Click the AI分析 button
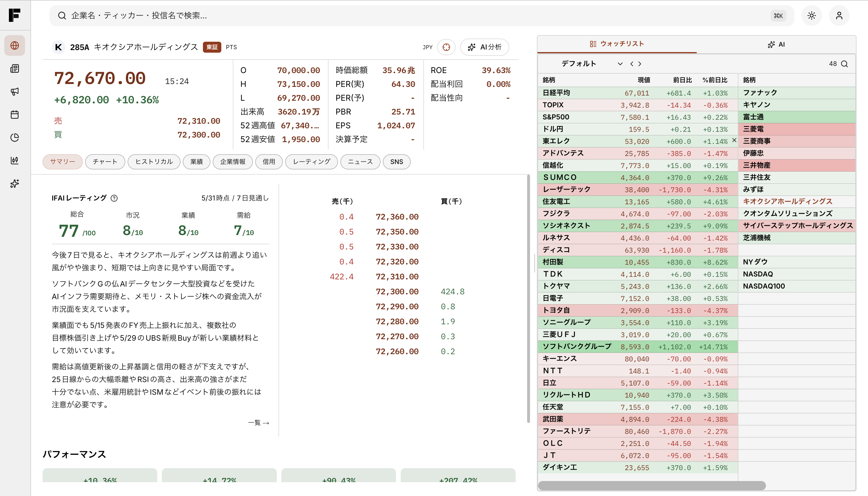 485,47
